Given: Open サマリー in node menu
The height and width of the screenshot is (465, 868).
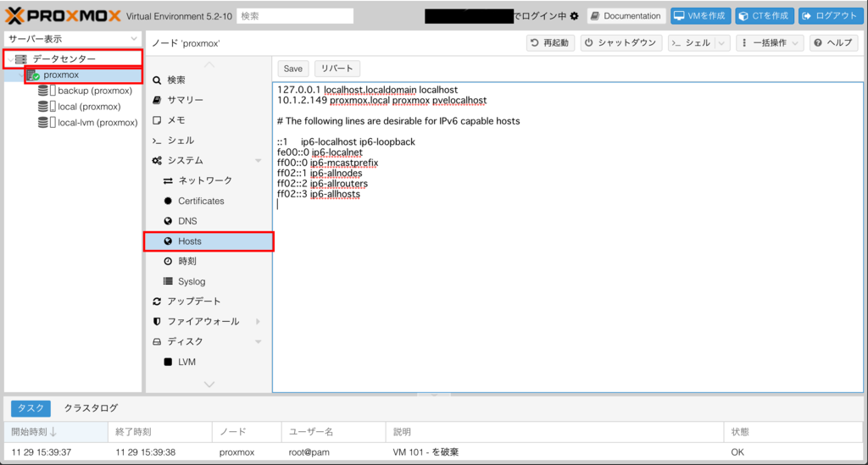Looking at the screenshot, I should [209, 100].
